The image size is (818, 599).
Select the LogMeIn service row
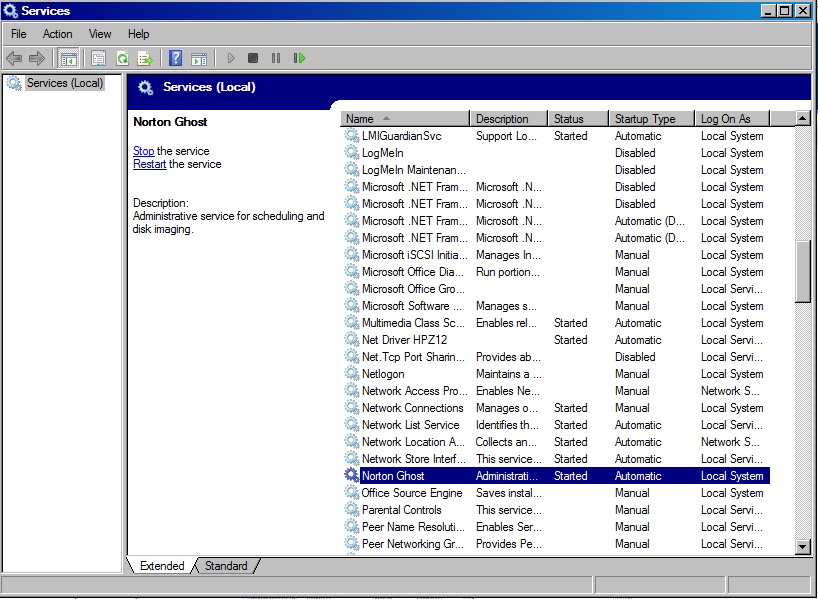coord(557,153)
